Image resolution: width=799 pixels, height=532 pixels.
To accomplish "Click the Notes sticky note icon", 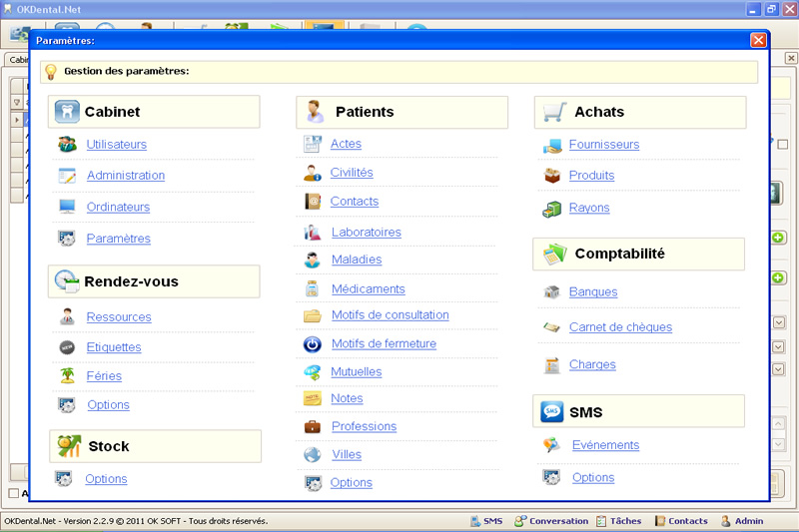I will (312, 398).
